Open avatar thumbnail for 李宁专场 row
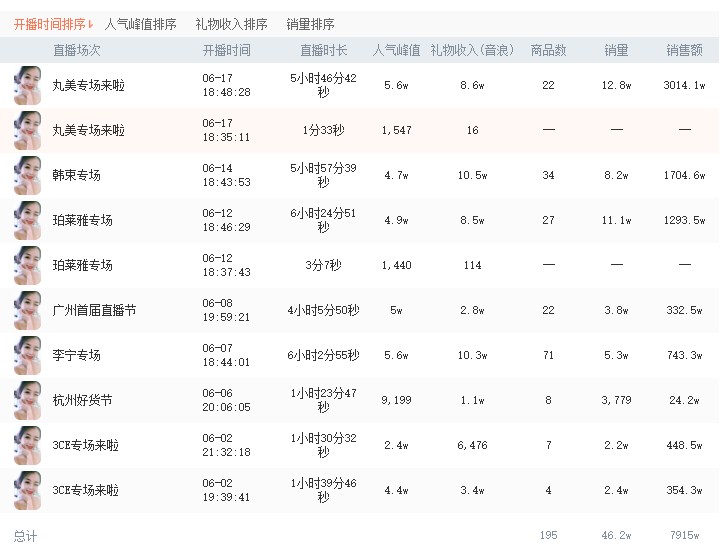 point(28,355)
